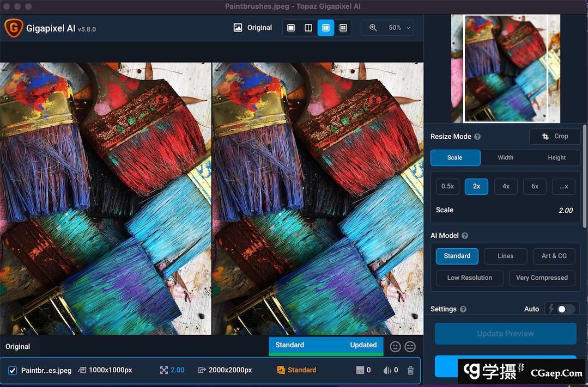Select the Art & CG model
Image resolution: width=588 pixels, height=387 pixels.
tap(554, 256)
